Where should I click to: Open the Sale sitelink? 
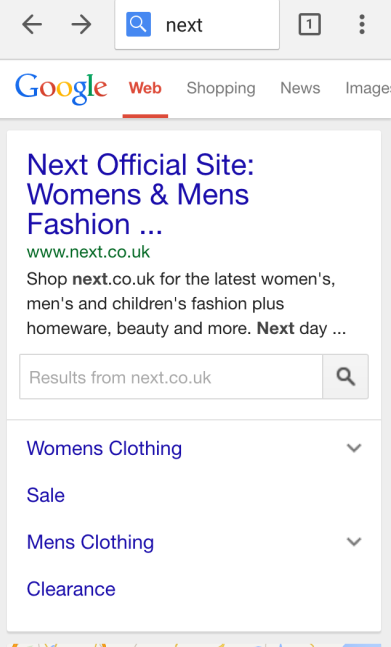click(x=46, y=495)
